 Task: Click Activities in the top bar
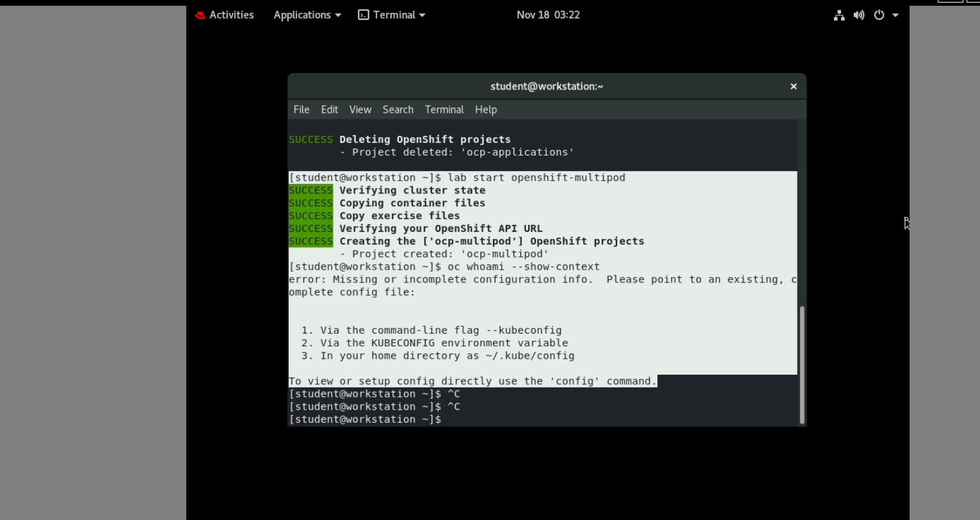pyautogui.click(x=231, y=15)
